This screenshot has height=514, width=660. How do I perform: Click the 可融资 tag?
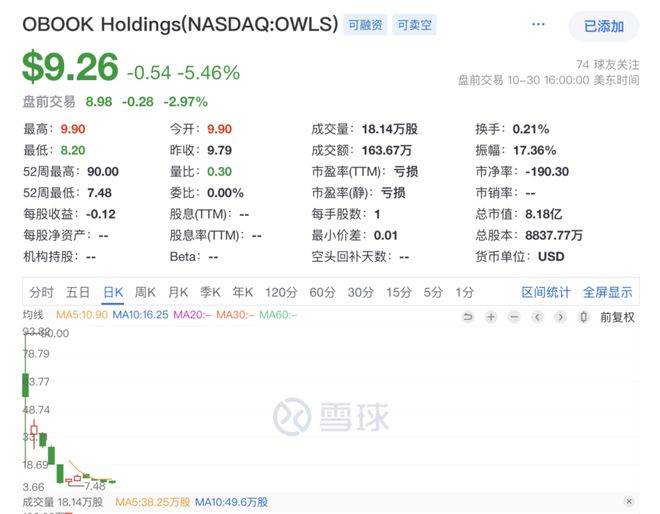(x=365, y=25)
